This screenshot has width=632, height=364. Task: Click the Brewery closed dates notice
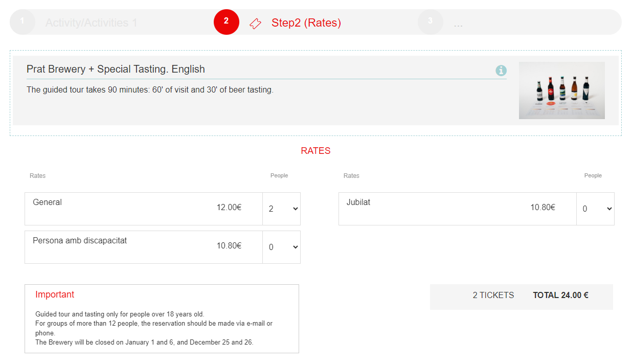coord(144,343)
